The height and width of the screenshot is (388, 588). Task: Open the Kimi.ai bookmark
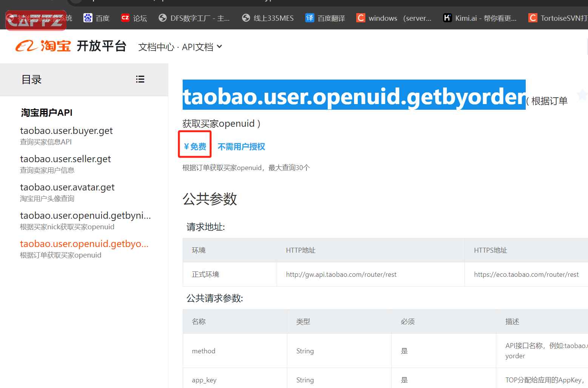479,18
